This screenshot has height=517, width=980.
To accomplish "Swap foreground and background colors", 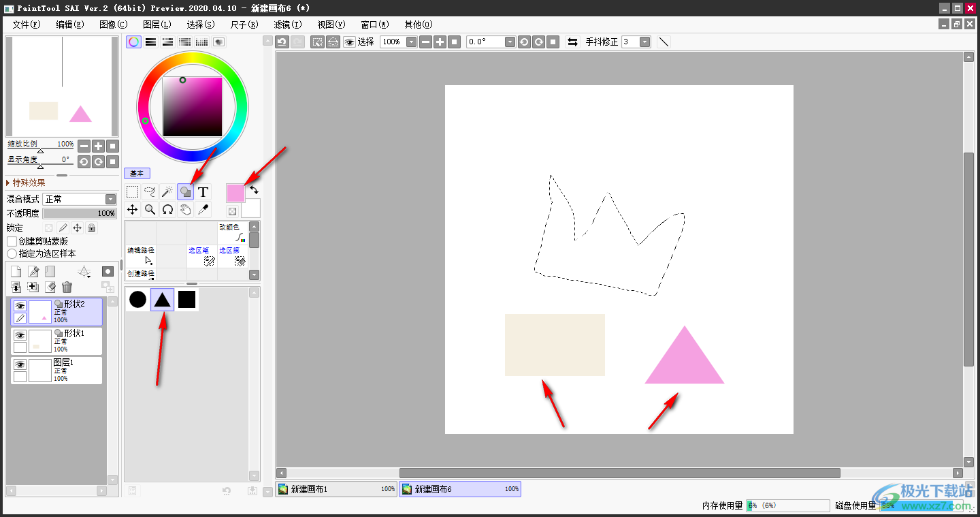I will tap(253, 190).
